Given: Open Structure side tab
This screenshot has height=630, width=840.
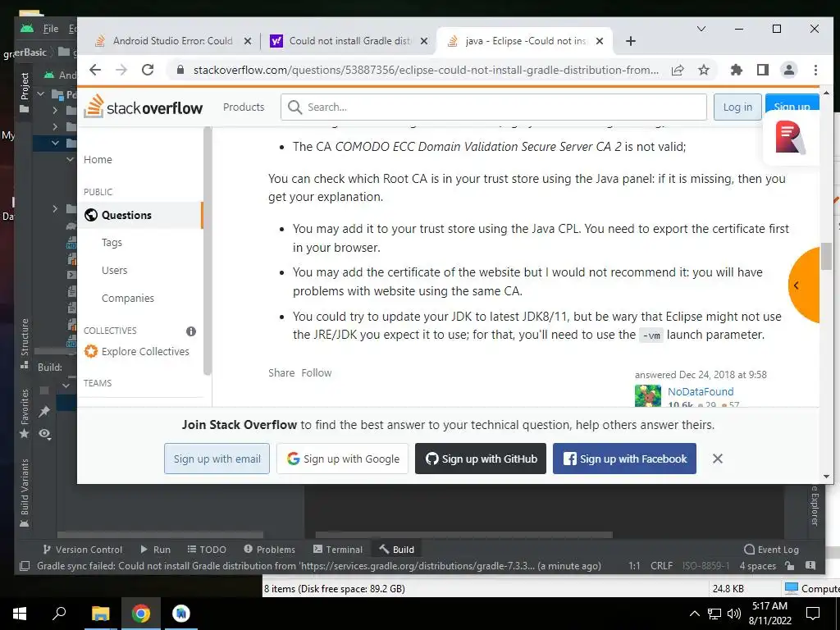Looking at the screenshot, I should point(24,344).
